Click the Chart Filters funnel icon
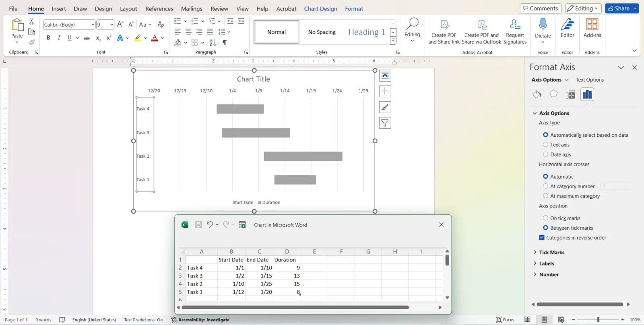This screenshot has width=644, height=325. (385, 123)
